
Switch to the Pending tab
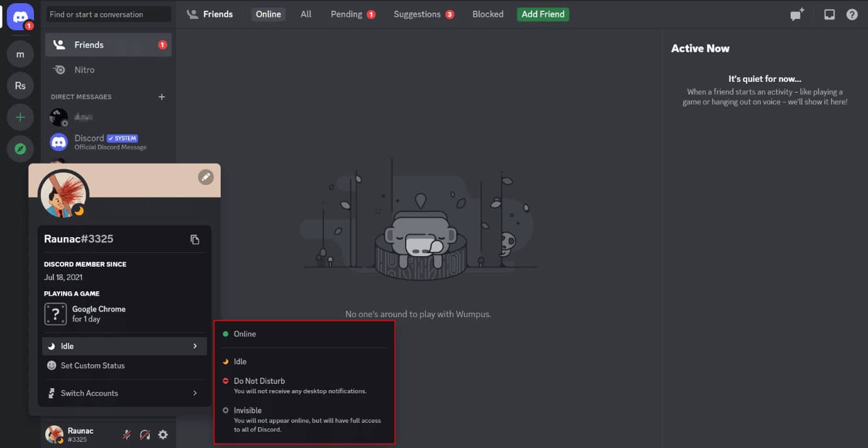347,14
